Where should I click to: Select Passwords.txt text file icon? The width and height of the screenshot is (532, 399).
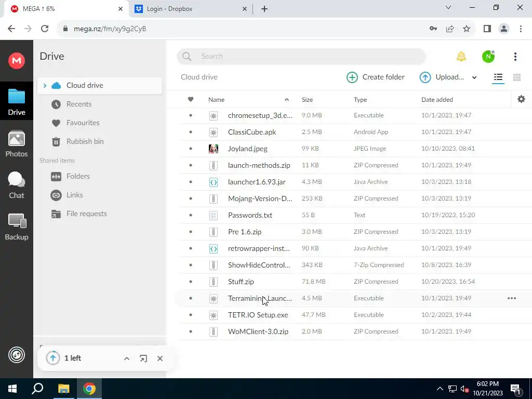[x=214, y=216]
